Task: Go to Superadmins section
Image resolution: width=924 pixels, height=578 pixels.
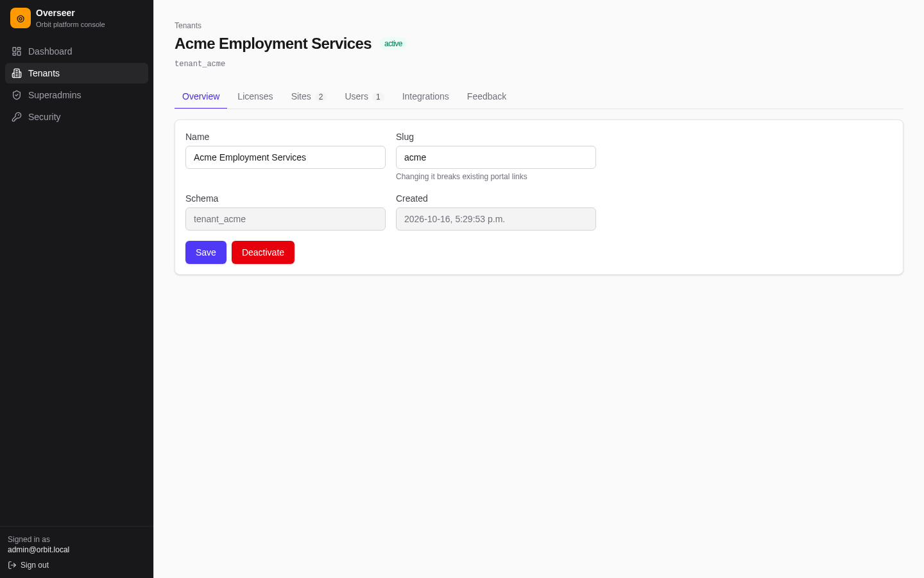Action: click(76, 95)
